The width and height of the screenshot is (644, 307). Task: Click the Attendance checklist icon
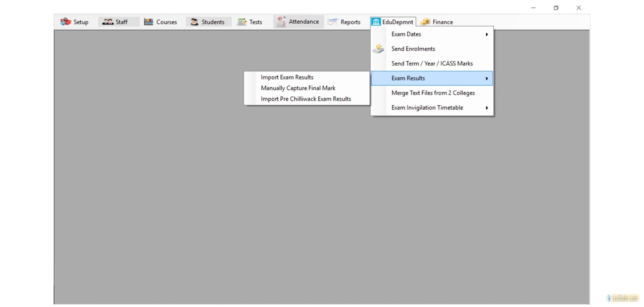coord(281,21)
